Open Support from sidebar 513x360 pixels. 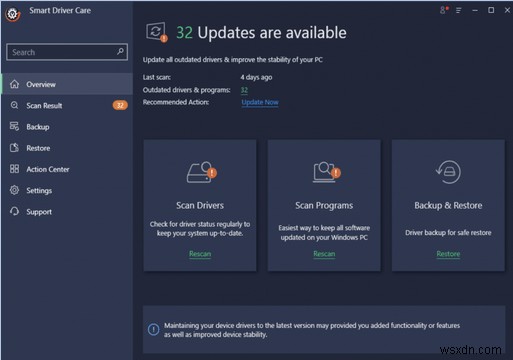[67, 212]
